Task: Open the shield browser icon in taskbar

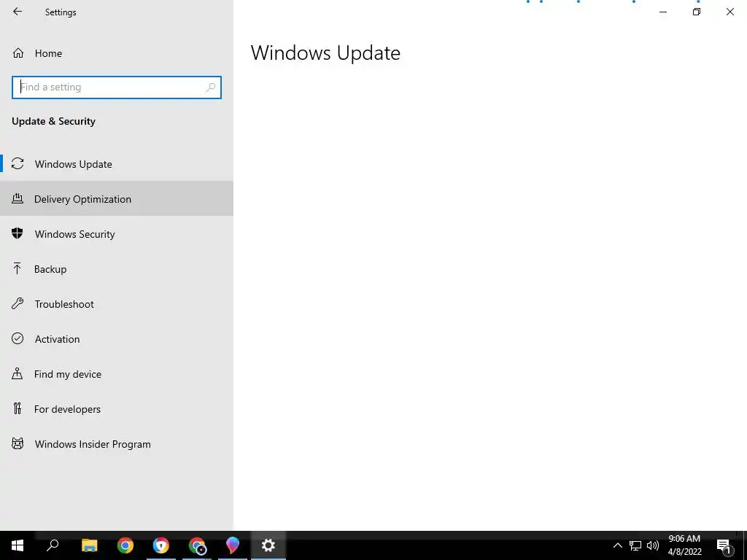Action: pos(161,545)
